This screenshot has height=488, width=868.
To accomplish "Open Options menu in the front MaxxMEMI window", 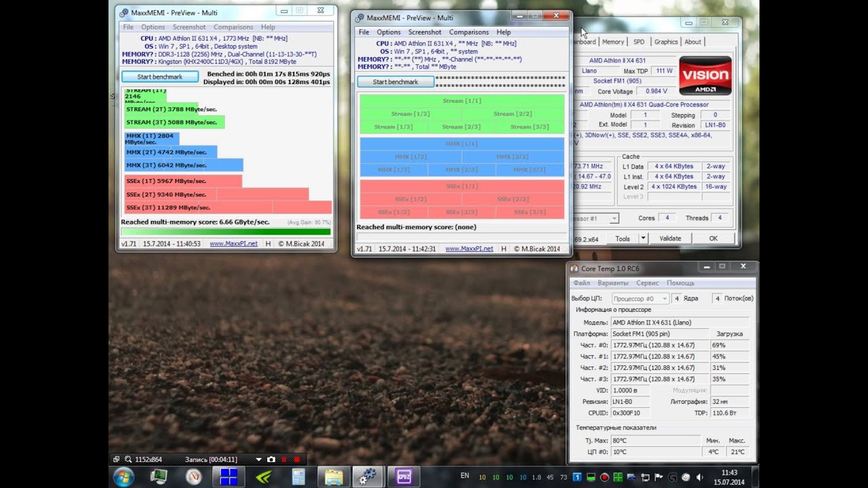I will 389,32.
